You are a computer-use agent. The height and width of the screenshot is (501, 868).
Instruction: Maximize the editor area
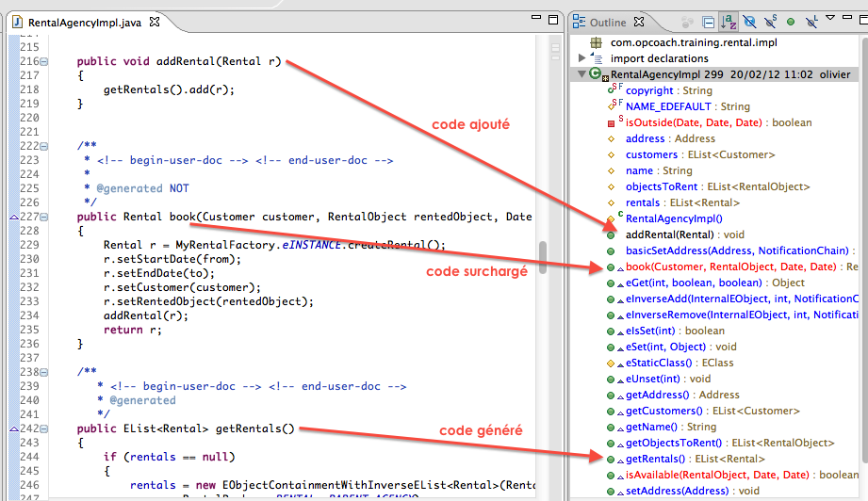tap(552, 20)
